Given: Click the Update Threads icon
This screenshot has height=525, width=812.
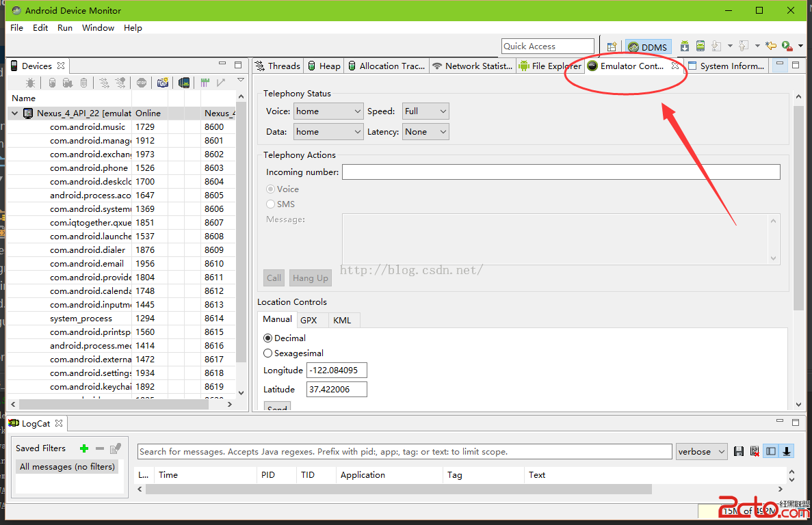Looking at the screenshot, I should (x=104, y=83).
